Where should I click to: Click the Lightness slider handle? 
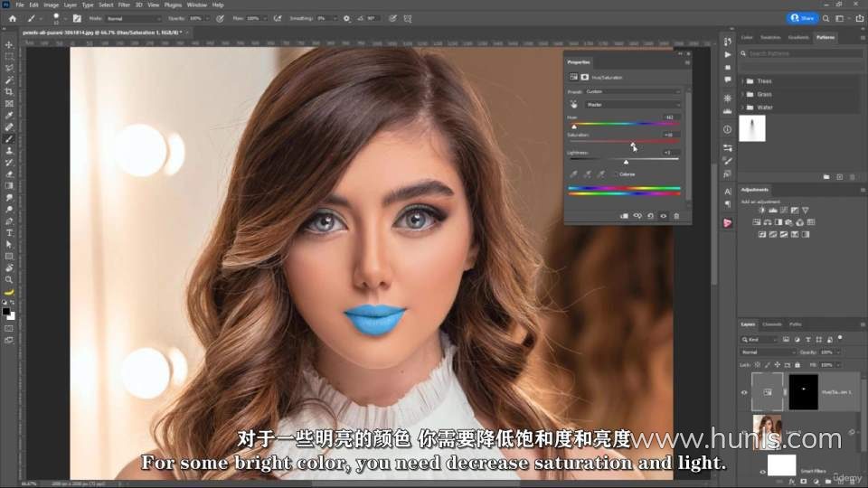626,162
